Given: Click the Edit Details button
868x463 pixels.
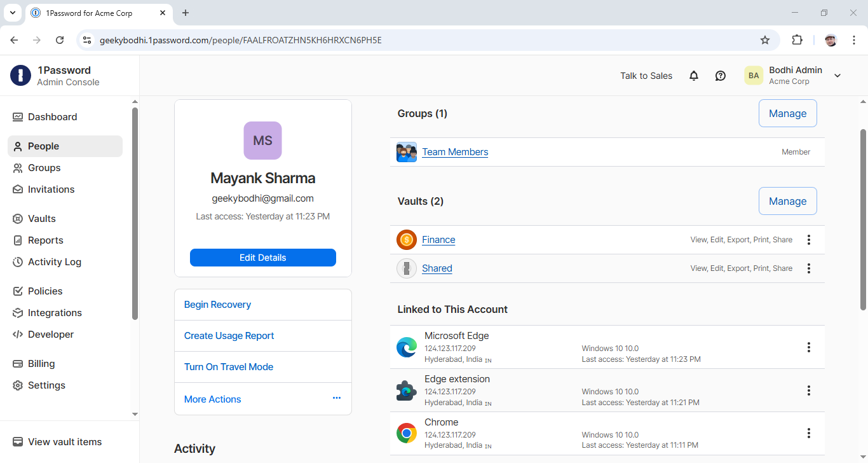Looking at the screenshot, I should [262, 258].
